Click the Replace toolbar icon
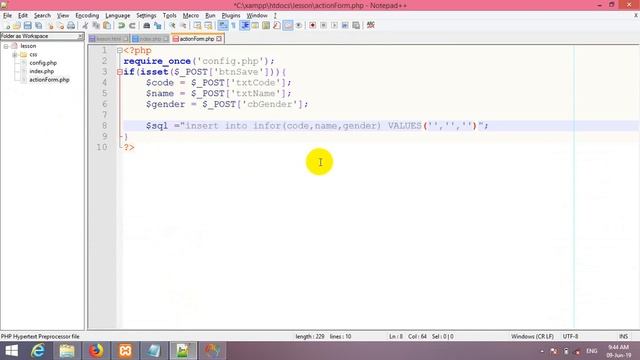The image size is (640, 360). 158,25
